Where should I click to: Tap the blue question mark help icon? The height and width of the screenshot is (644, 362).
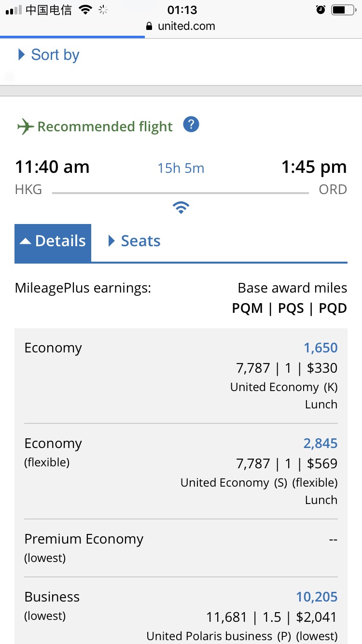click(x=191, y=125)
